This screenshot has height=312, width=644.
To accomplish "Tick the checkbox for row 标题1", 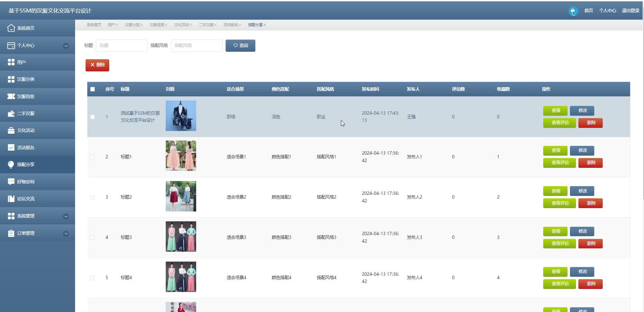I will click(x=93, y=157).
